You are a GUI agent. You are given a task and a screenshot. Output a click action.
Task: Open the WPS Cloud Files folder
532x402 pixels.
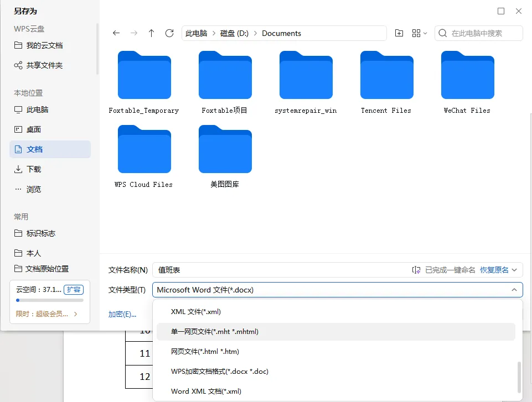tap(144, 156)
